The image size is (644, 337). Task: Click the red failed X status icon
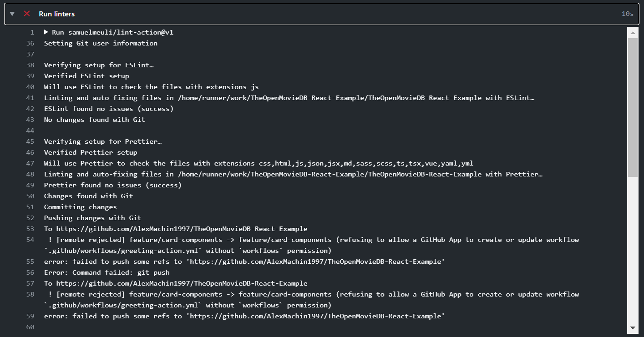(27, 14)
